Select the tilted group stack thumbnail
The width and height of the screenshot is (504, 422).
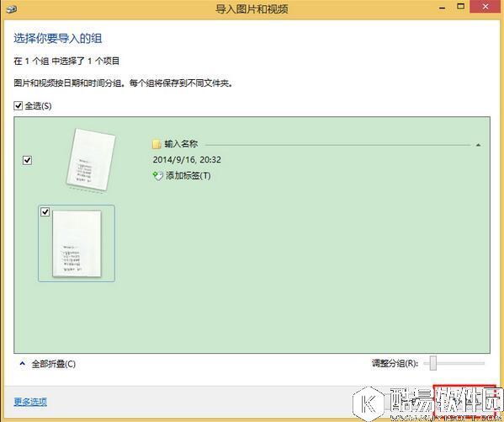91,160
